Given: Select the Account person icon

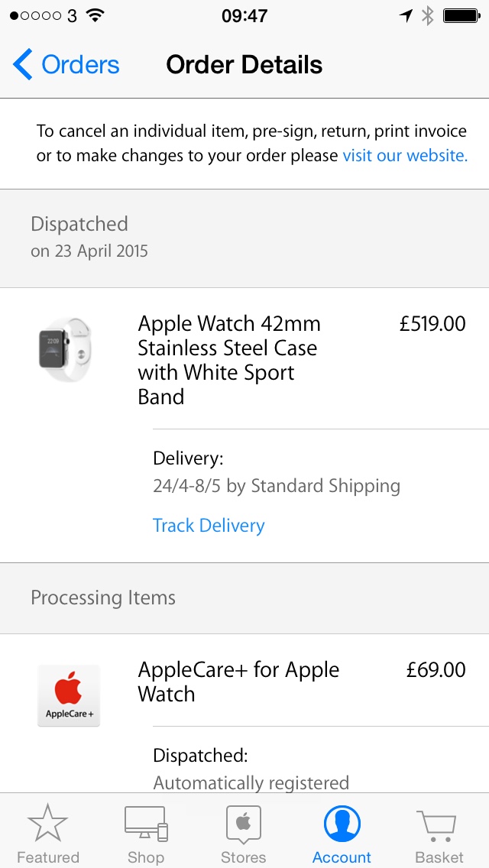Looking at the screenshot, I should (342, 824).
